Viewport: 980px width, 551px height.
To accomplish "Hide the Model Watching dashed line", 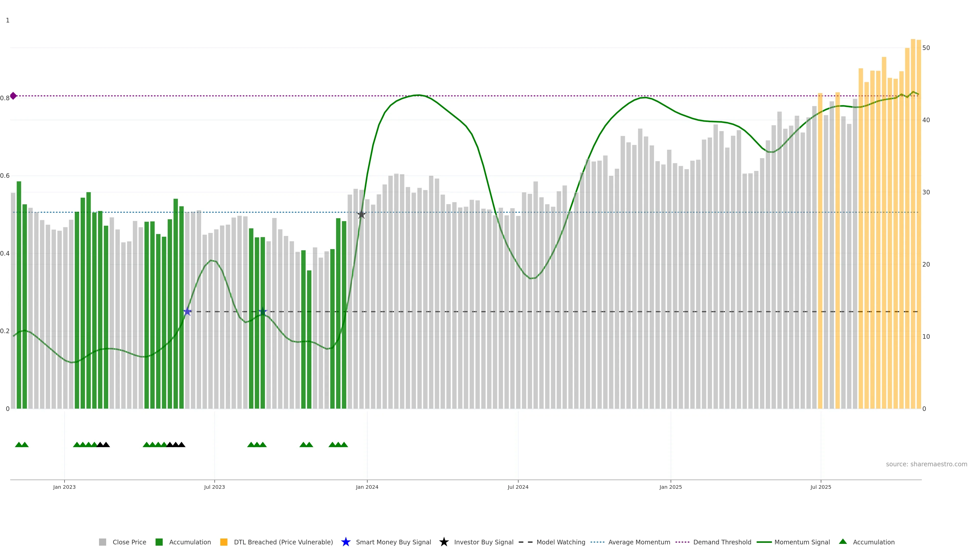I will [x=560, y=542].
